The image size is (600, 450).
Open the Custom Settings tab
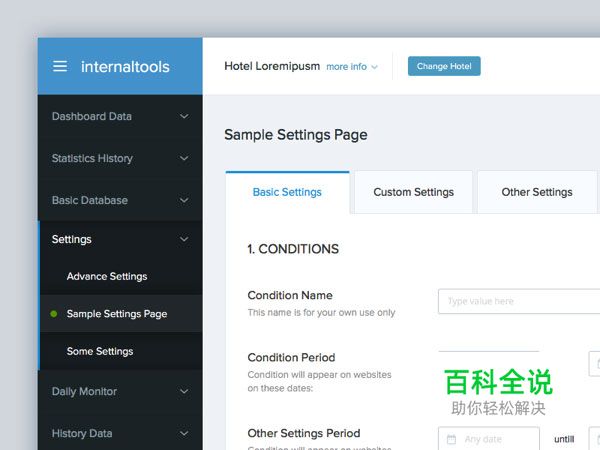click(413, 192)
